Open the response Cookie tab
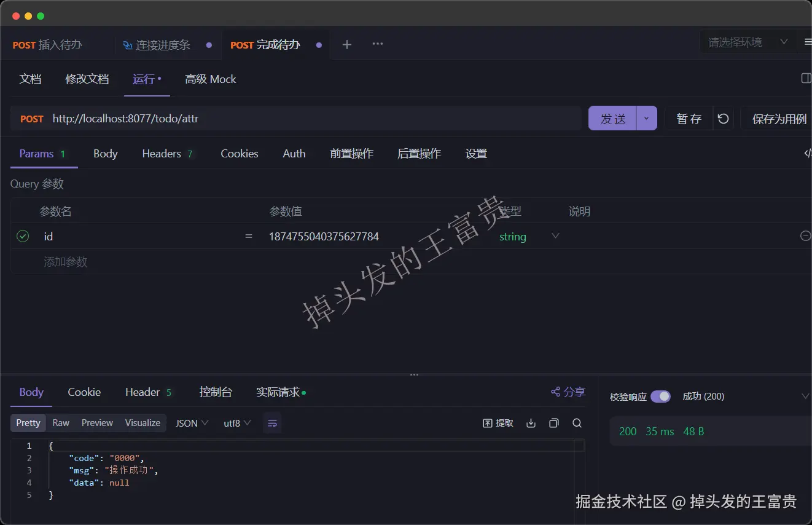The image size is (812, 525). click(x=84, y=392)
